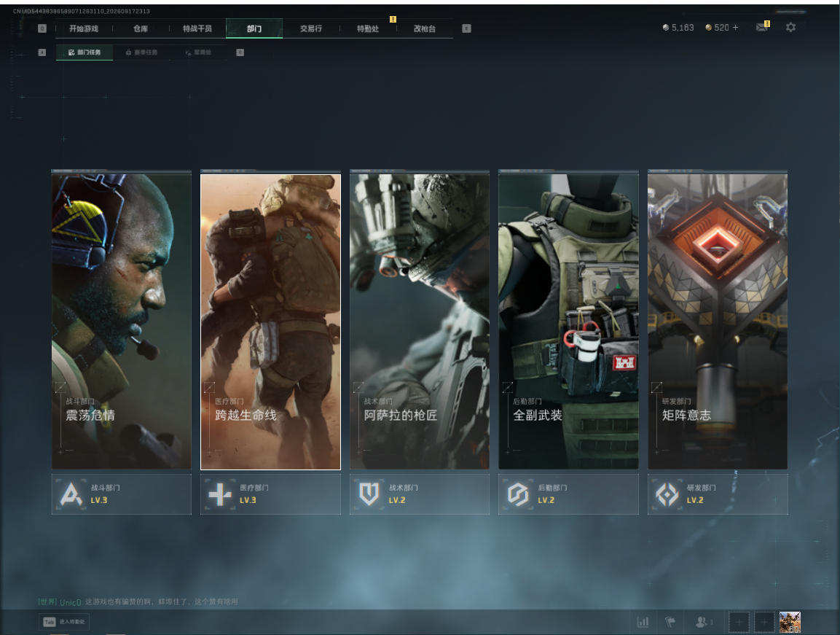Viewport: 840px width, 635px height.
Task: Switch to the 改枪台 tab
Action: pos(425,28)
